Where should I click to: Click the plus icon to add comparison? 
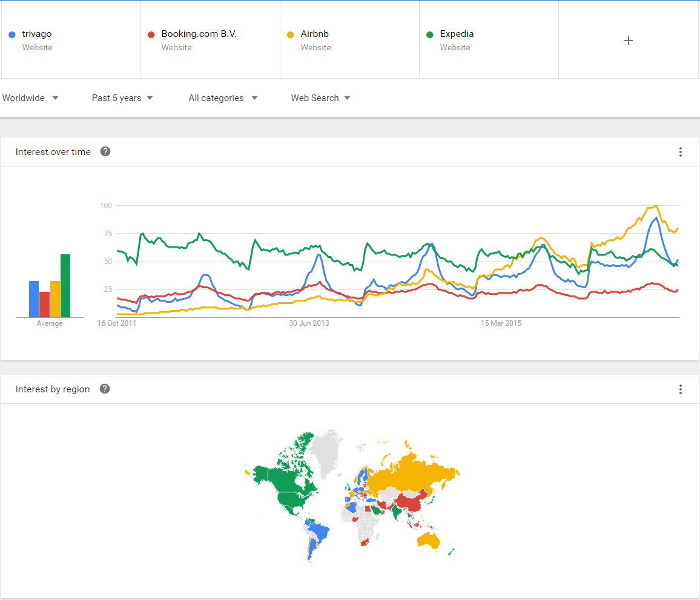[x=629, y=41]
